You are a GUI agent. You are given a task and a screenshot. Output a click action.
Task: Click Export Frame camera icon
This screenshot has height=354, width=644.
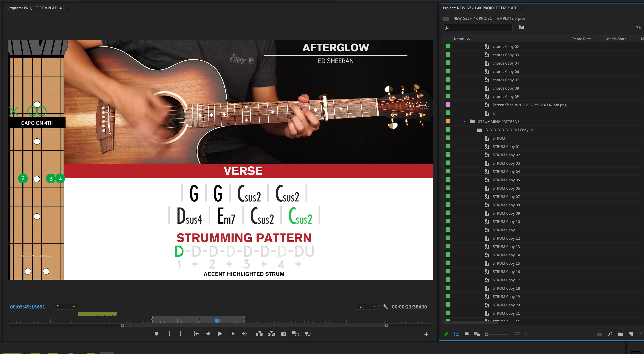point(284,334)
